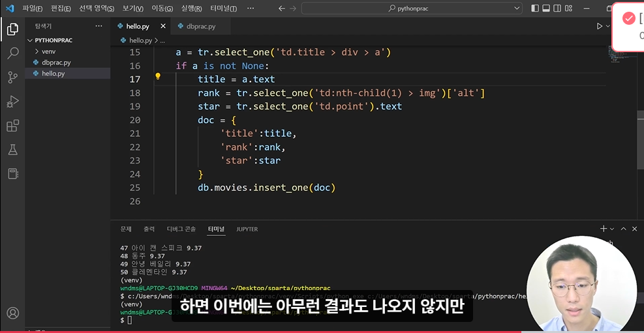Click terminal output '50 클레멘타인 9.37'
This screenshot has width=644, height=333.
click(153, 272)
